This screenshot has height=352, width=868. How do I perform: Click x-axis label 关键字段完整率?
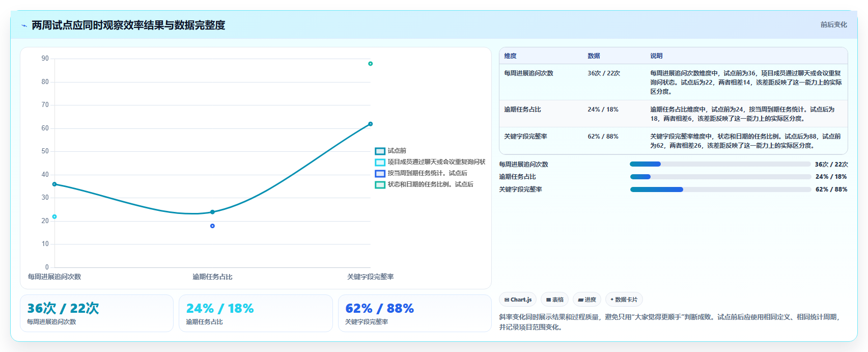370,277
